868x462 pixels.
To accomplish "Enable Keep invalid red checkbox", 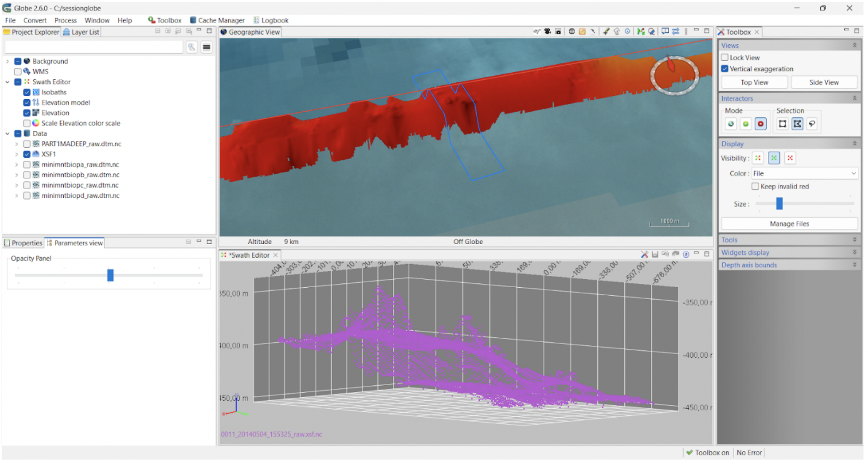I will click(x=755, y=186).
